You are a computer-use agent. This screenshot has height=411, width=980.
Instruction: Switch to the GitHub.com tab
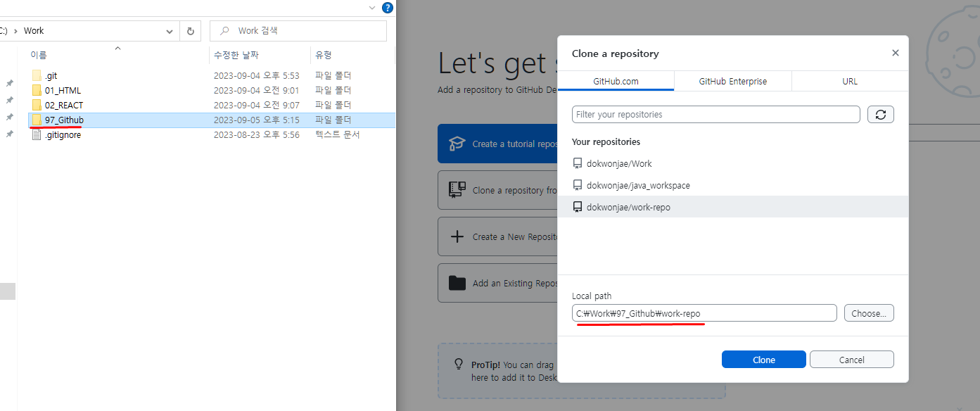tap(616, 81)
